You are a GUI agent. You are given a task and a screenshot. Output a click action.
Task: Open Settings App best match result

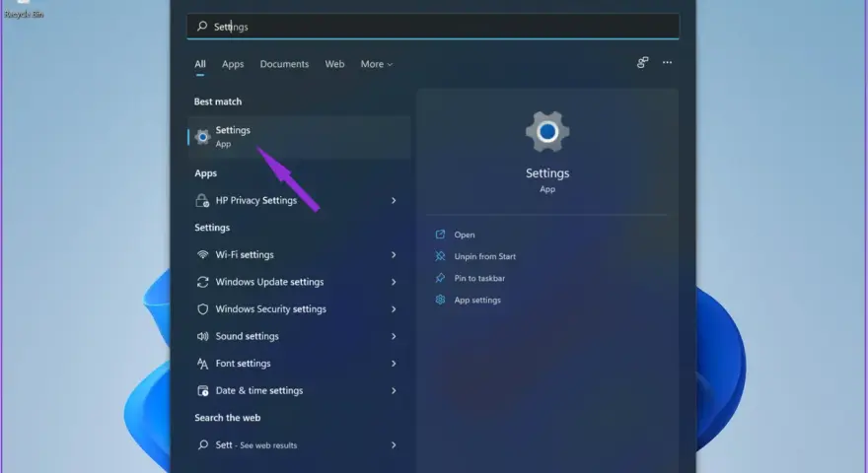pyautogui.click(x=299, y=137)
